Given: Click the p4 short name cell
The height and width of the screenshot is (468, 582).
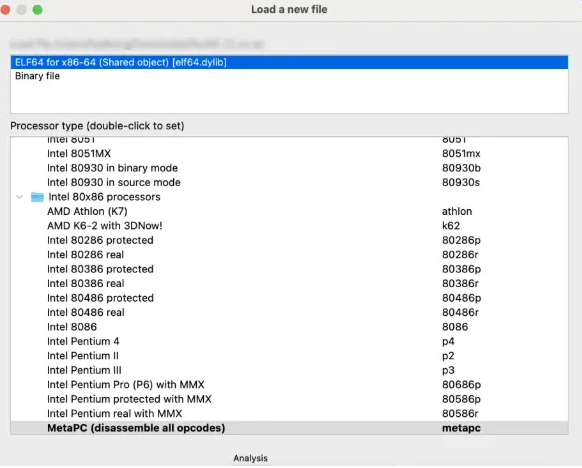Looking at the screenshot, I should point(448,342).
